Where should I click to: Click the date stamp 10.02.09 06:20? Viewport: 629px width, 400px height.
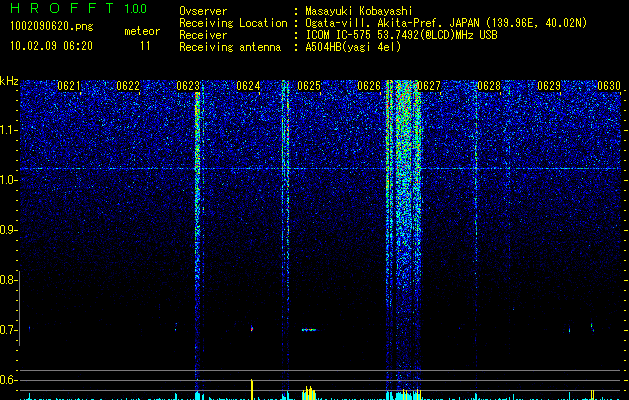coord(51,46)
